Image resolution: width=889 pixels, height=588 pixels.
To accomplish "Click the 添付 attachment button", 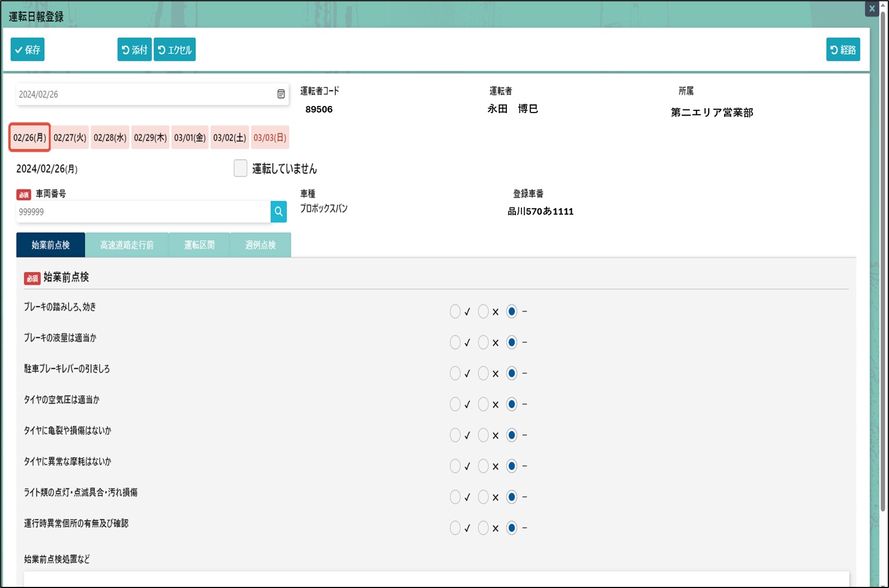I will [x=134, y=49].
